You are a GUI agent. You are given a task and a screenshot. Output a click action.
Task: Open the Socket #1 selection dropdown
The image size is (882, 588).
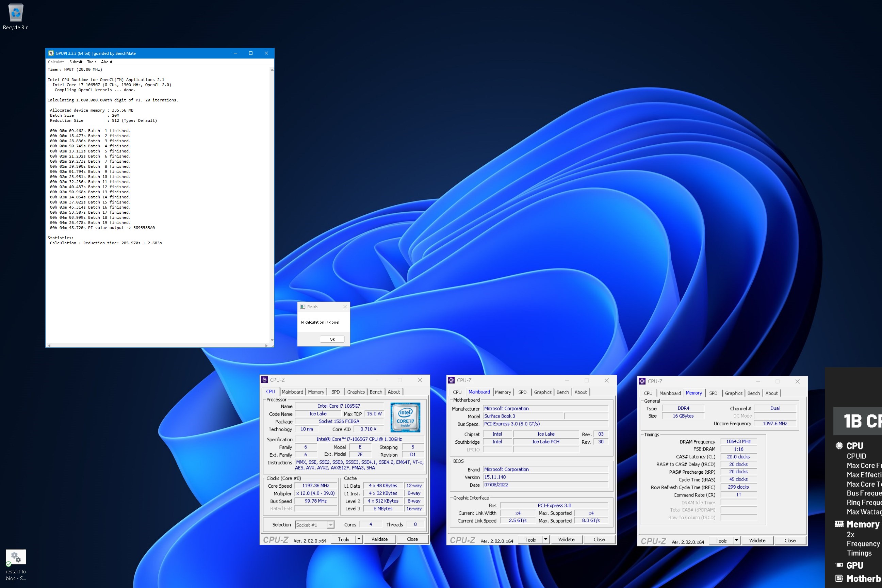point(315,525)
